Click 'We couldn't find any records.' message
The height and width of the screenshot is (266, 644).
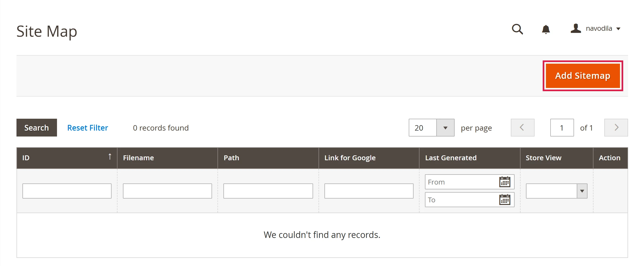click(x=322, y=235)
